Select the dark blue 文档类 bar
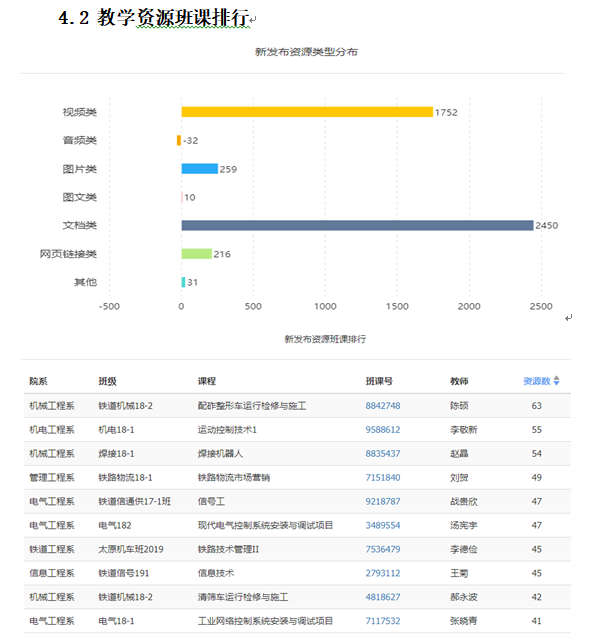Viewport: 600px width, 636px height. click(357, 225)
